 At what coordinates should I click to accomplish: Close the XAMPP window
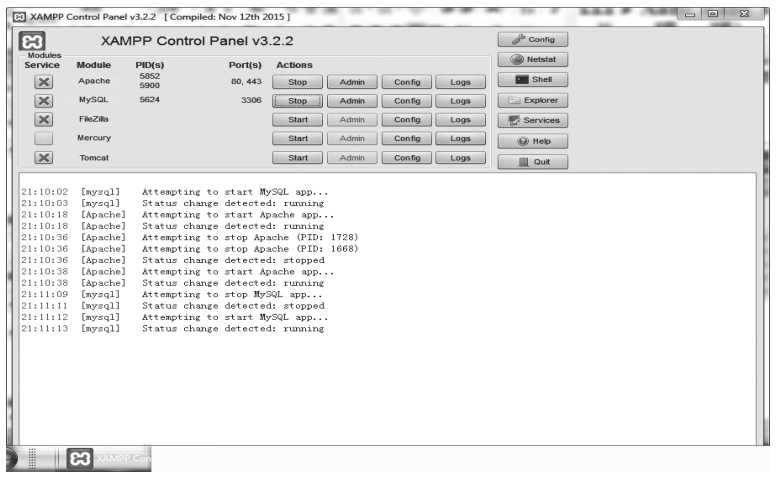744,14
